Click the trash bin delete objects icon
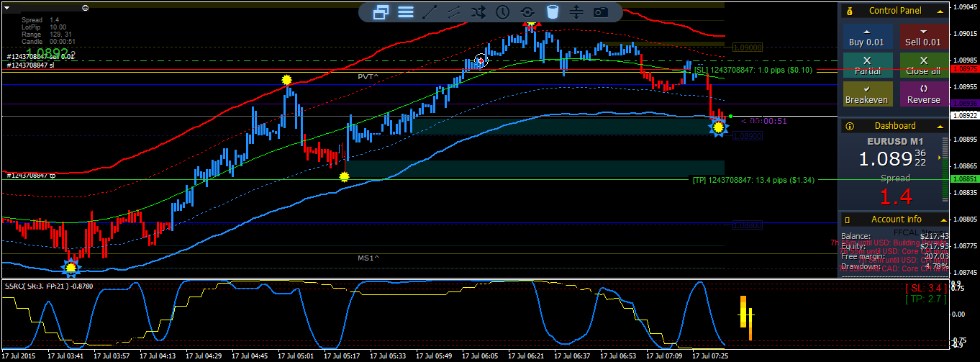980x362 pixels. pyautogui.click(x=552, y=12)
